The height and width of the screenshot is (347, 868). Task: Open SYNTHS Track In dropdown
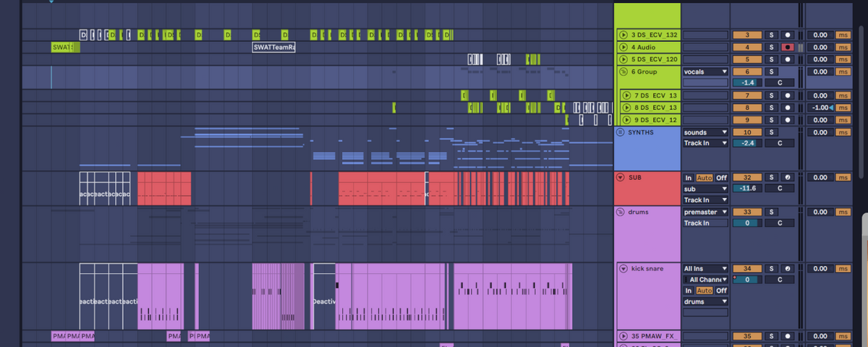(705, 143)
